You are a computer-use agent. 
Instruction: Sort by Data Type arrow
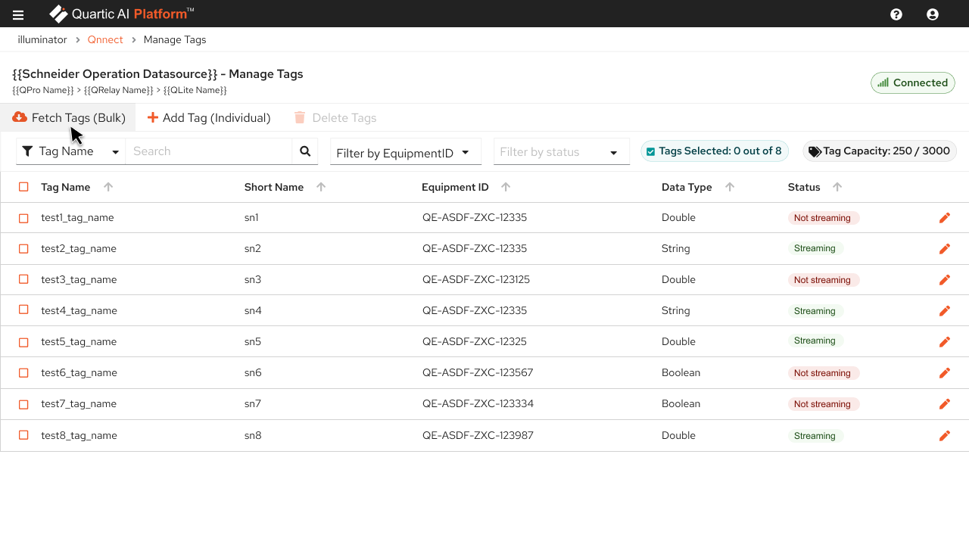(730, 187)
